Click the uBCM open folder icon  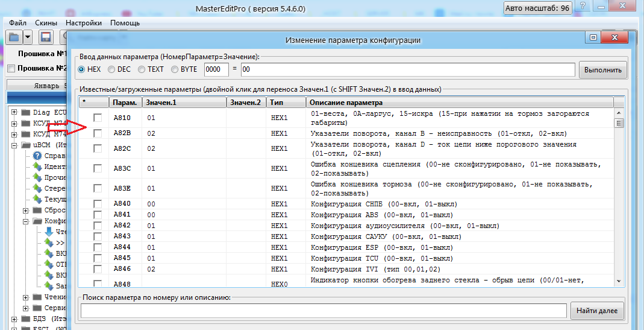pyautogui.click(x=25, y=145)
